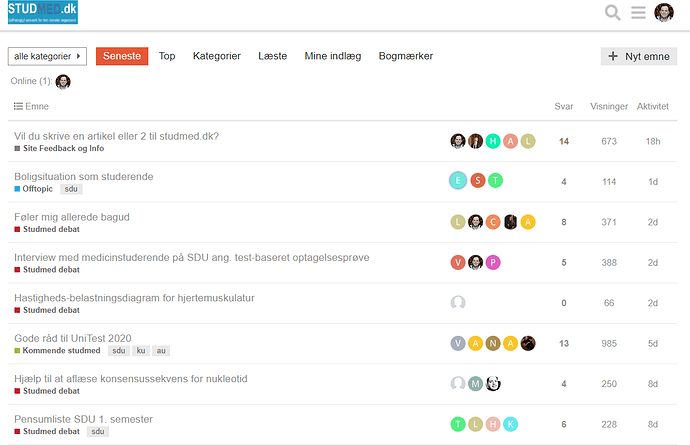
Task: Click the V avatar in Gode råd til UniTest row
Action: [x=458, y=343]
